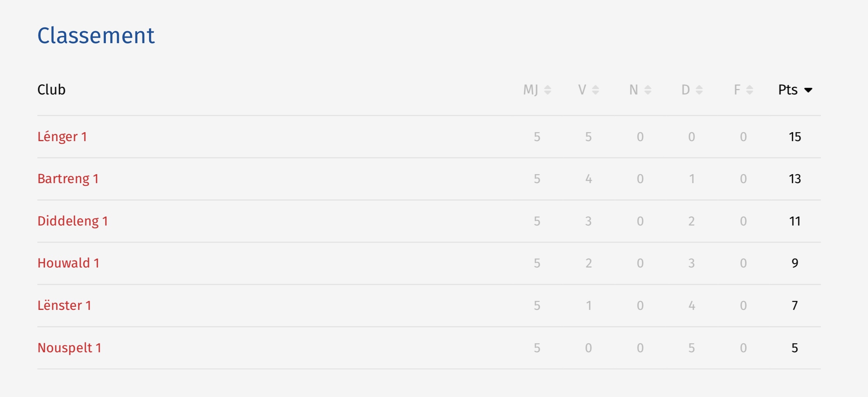Sort by F column arrows
Viewport: 868px width, 397px height.
[x=750, y=90]
